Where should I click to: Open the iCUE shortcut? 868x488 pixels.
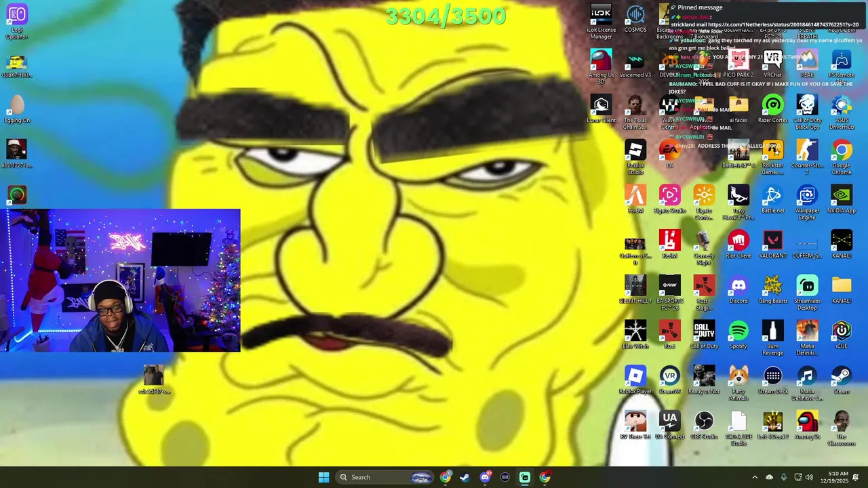(842, 335)
